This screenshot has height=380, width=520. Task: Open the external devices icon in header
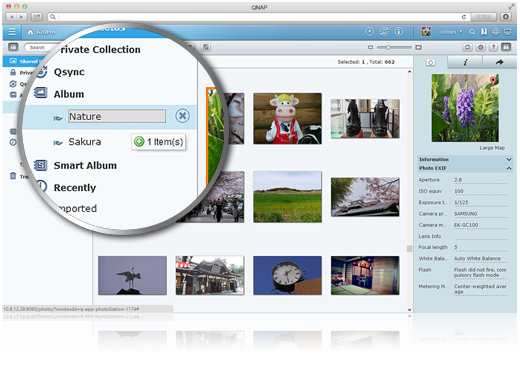coord(384,32)
